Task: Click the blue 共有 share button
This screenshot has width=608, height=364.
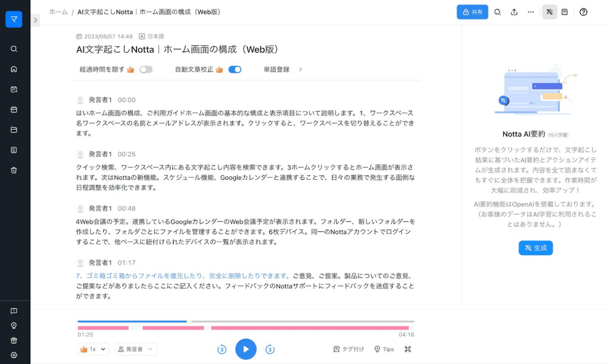Action: pos(472,12)
